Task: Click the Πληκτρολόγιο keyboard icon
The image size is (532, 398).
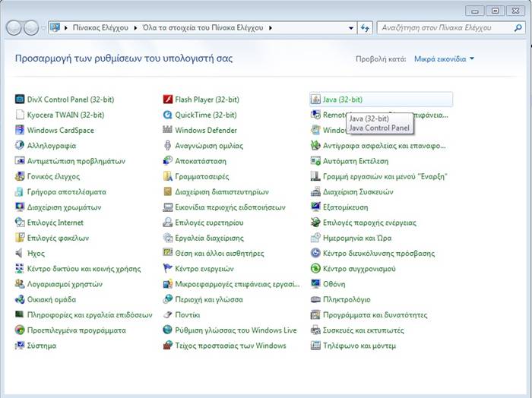Action: click(315, 300)
